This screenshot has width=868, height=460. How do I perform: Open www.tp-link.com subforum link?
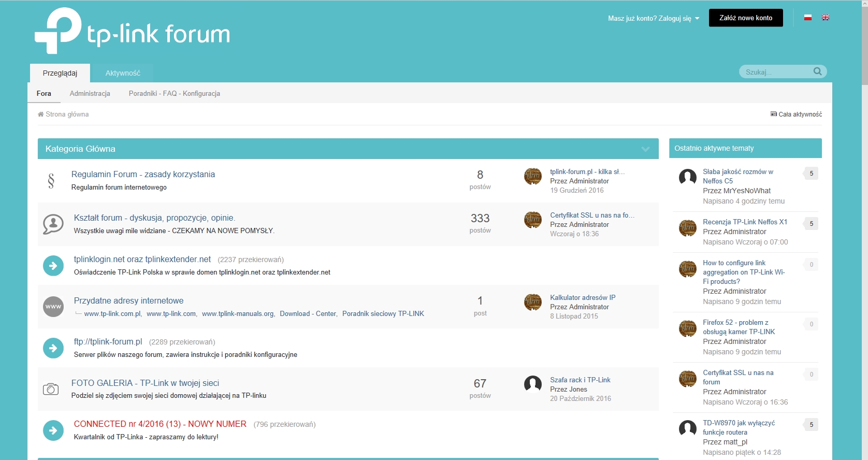[x=171, y=313]
